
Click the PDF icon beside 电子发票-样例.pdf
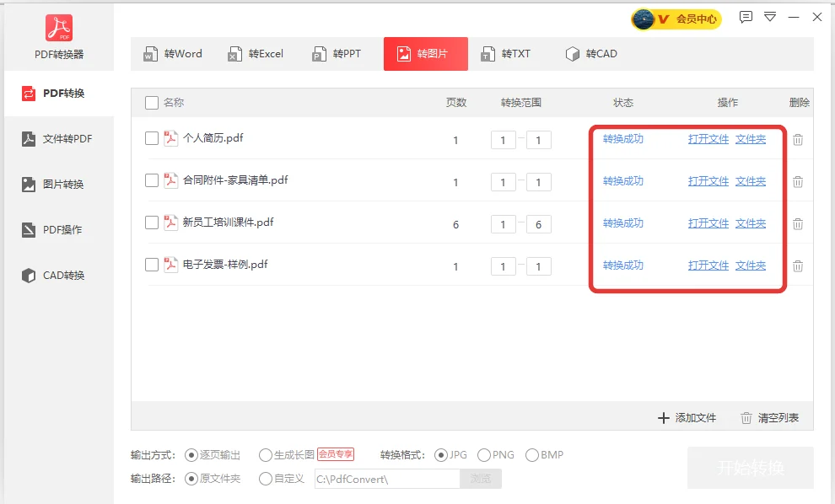[170, 265]
